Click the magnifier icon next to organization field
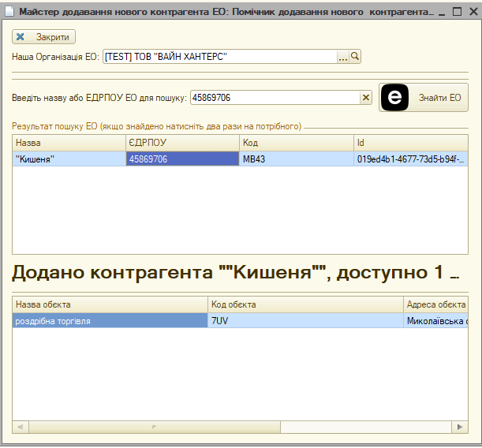Image resolution: width=482 pixels, height=448 pixels. (x=355, y=57)
